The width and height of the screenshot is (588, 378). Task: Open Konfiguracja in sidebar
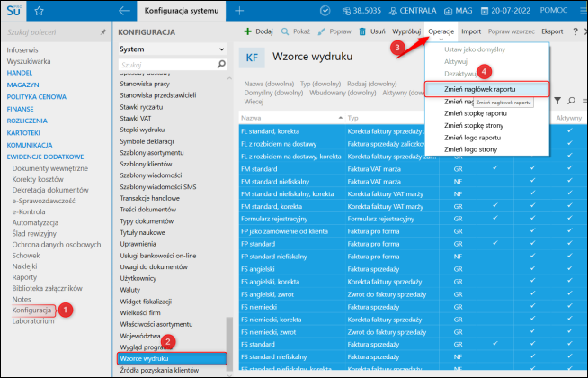31,310
